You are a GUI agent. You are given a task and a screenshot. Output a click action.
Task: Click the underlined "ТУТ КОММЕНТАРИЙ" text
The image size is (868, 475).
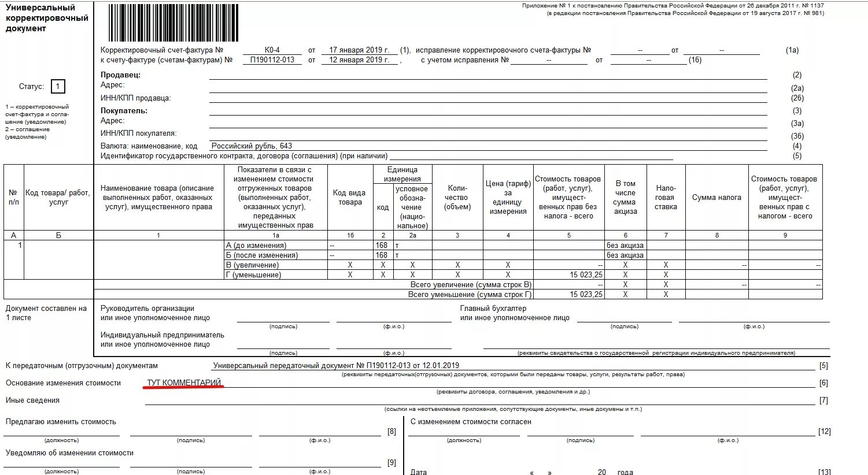(184, 383)
